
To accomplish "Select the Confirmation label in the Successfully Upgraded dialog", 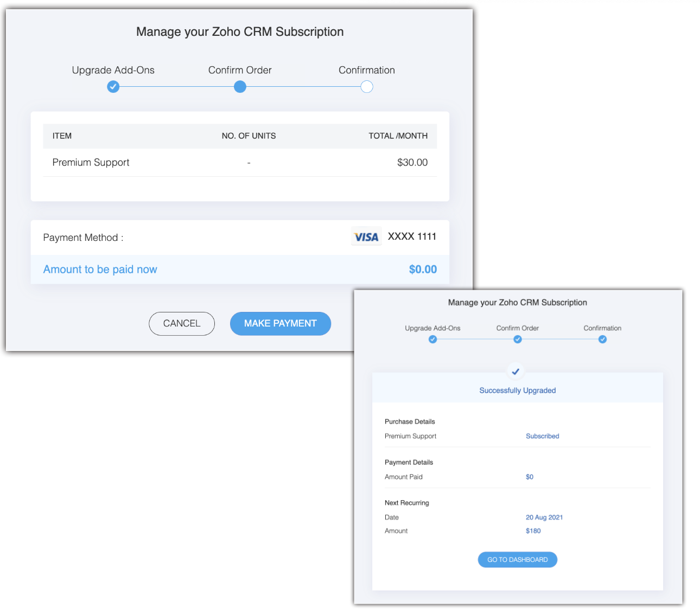I will pyautogui.click(x=602, y=328).
